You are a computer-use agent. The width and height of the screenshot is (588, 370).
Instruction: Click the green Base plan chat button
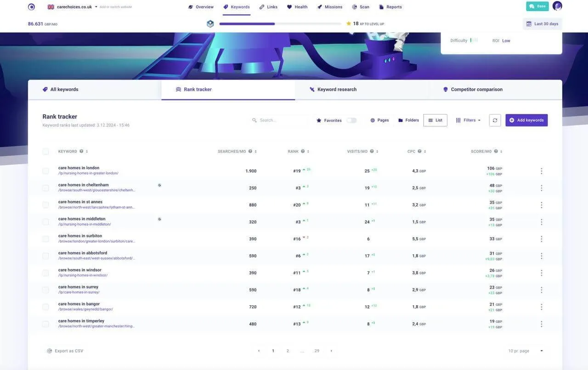coord(537,6)
